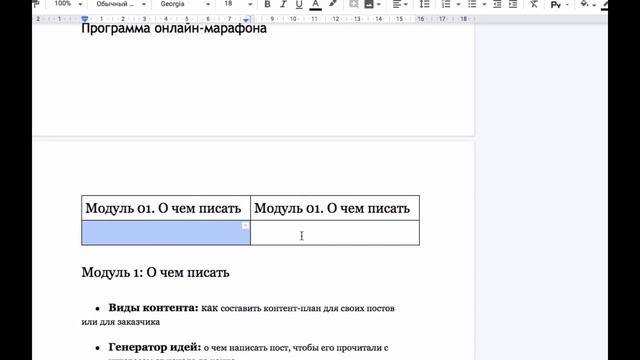Click the heading Программа онлайн-марафона
The height and width of the screenshot is (360, 640).
point(174,28)
